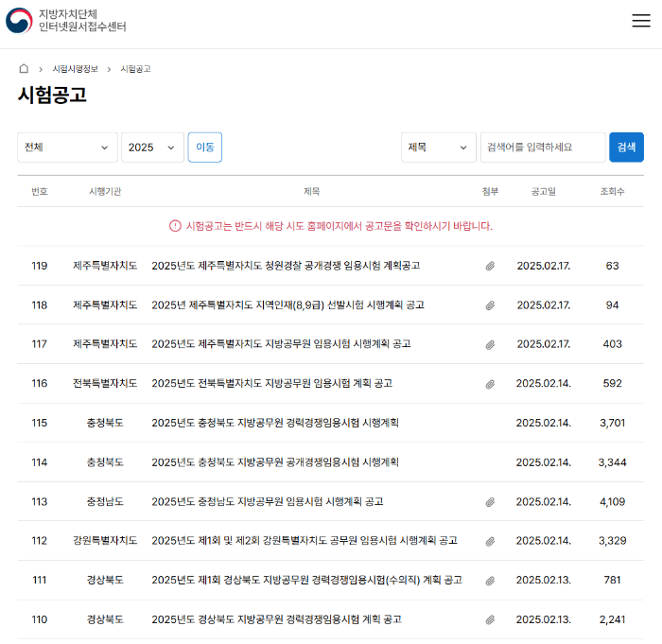Open 제주특별자치도 지방공무원 임용시험 시행계획 공고
662x644 pixels.
(281, 343)
